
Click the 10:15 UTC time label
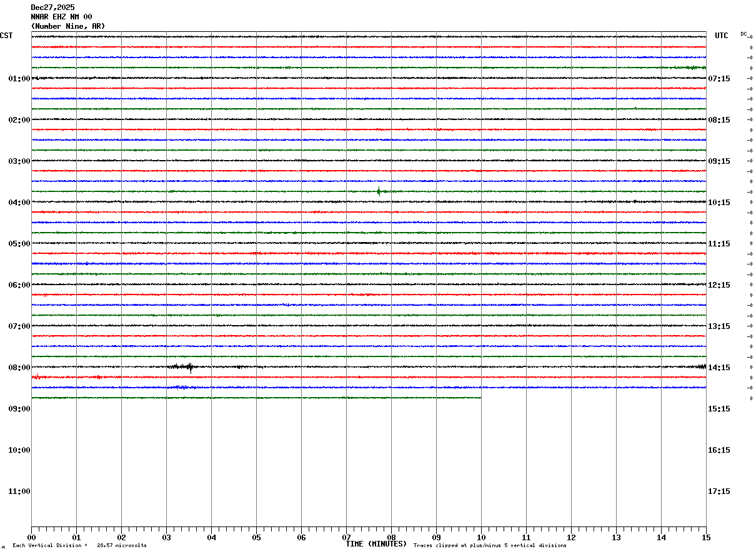pos(719,203)
